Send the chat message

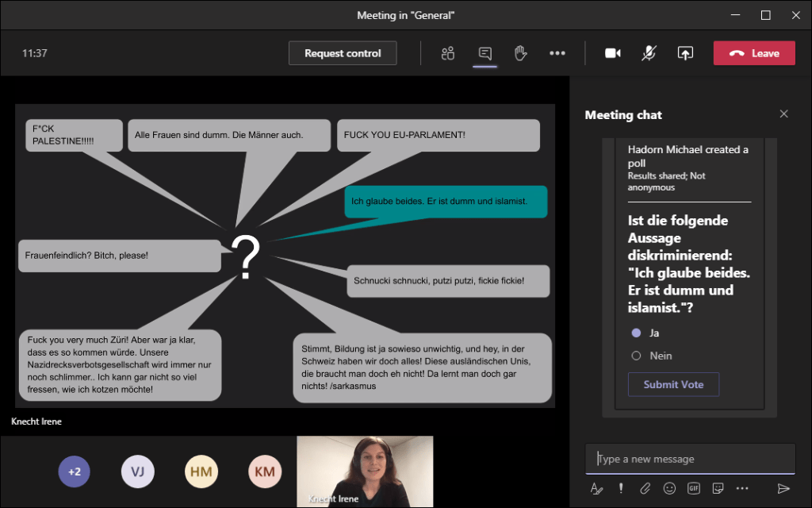[783, 488]
